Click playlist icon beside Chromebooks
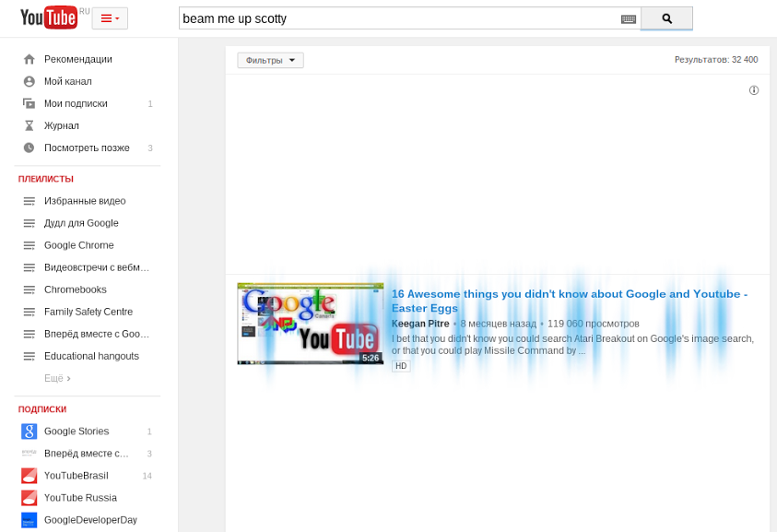The image size is (777, 532). coord(29,290)
